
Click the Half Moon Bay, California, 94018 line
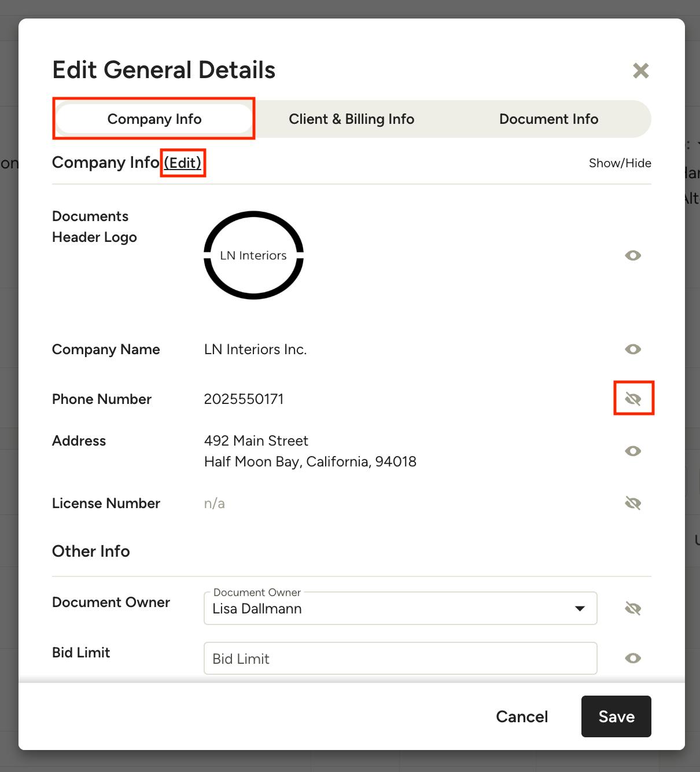pyautogui.click(x=310, y=462)
